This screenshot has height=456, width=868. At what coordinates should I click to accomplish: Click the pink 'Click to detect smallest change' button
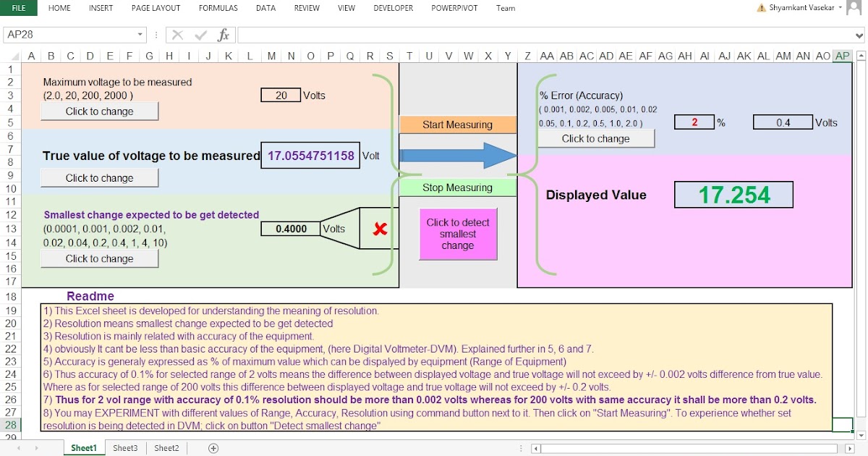click(x=457, y=233)
